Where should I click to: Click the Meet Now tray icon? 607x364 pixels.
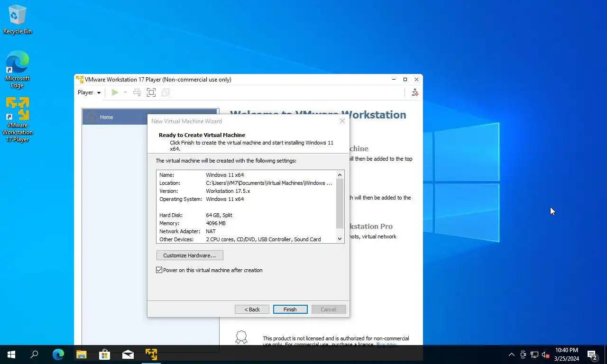pos(523,355)
